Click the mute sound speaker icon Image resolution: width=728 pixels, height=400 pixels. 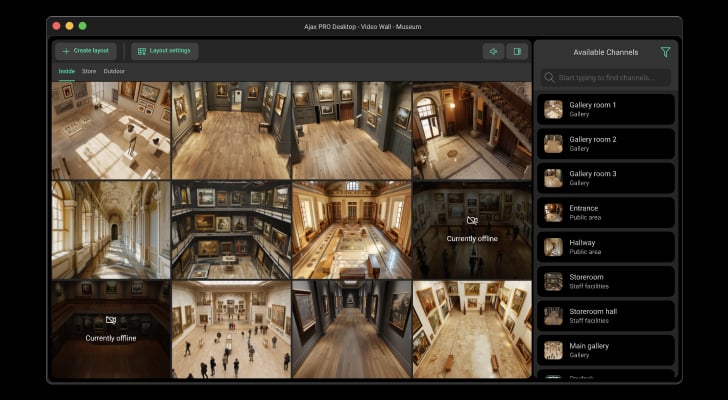coord(492,51)
